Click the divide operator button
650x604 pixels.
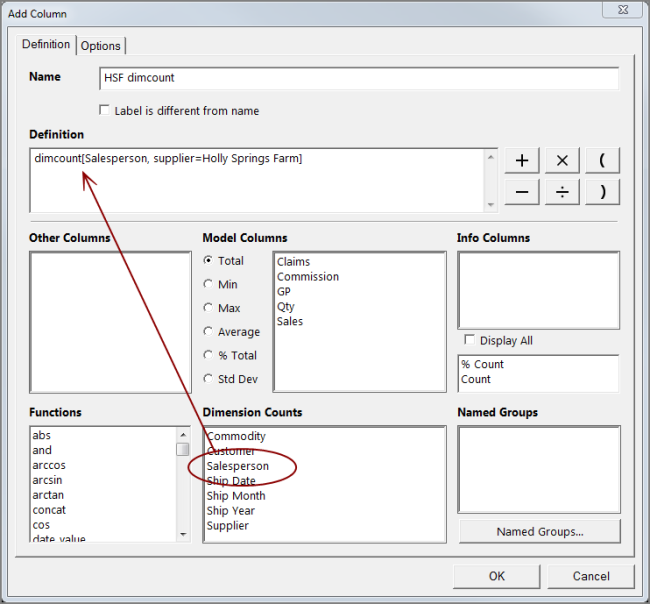point(562,192)
